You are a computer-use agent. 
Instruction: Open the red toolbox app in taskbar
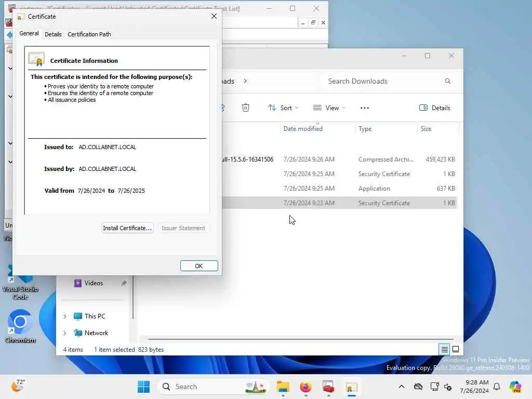(328, 387)
